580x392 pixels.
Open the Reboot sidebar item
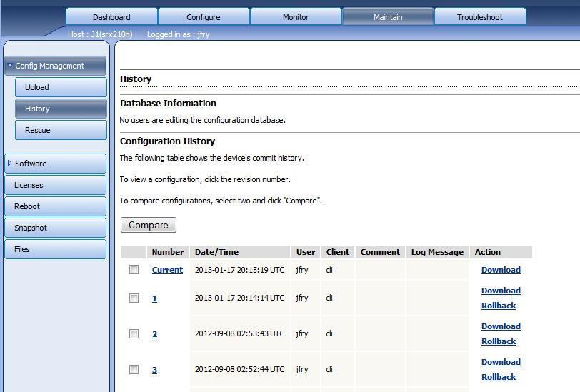click(56, 206)
